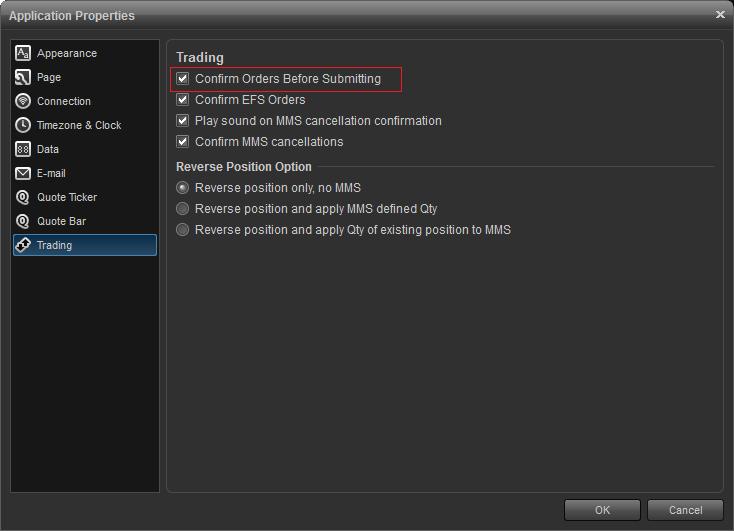
Task: Select Reverse position only, no MMS
Action: point(183,188)
